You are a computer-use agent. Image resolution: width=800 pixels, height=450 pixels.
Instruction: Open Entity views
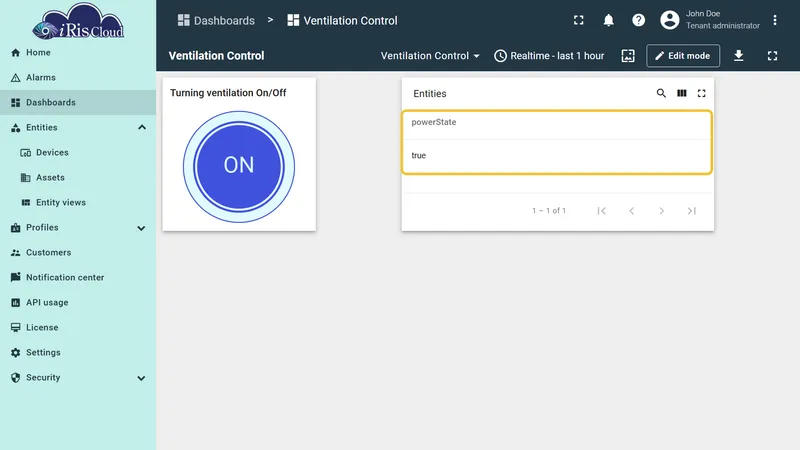(x=78, y=203)
